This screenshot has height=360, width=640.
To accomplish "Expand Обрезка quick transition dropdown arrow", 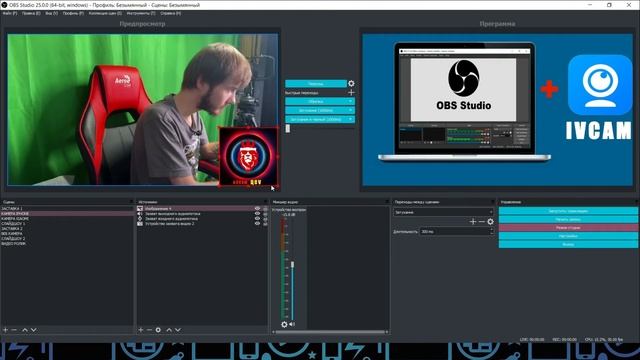I will 350,101.
